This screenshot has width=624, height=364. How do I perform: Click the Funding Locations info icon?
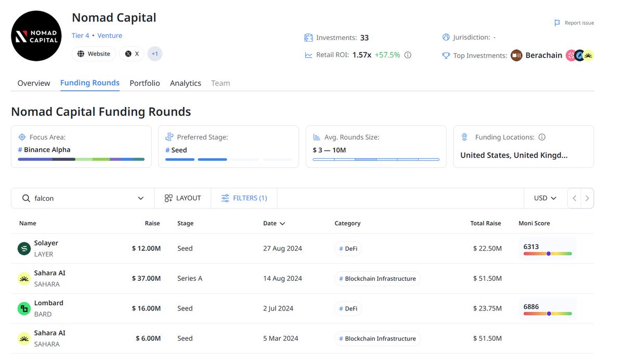tap(542, 137)
